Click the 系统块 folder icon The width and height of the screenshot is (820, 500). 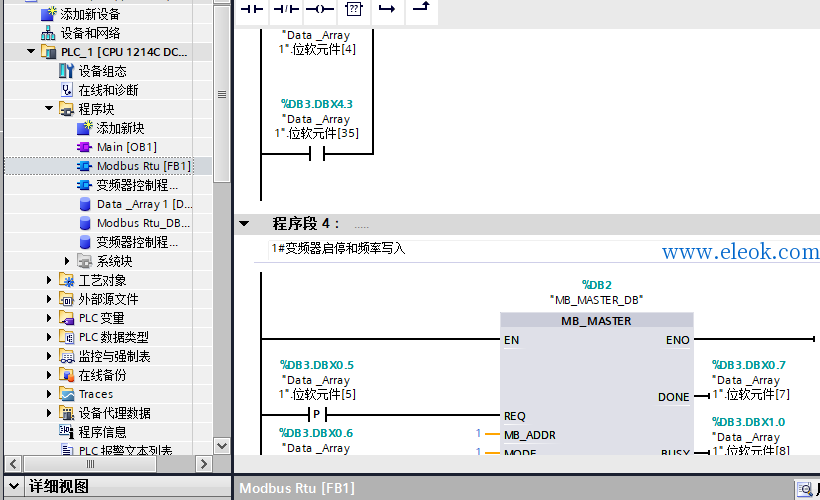pyautogui.click(x=84, y=260)
